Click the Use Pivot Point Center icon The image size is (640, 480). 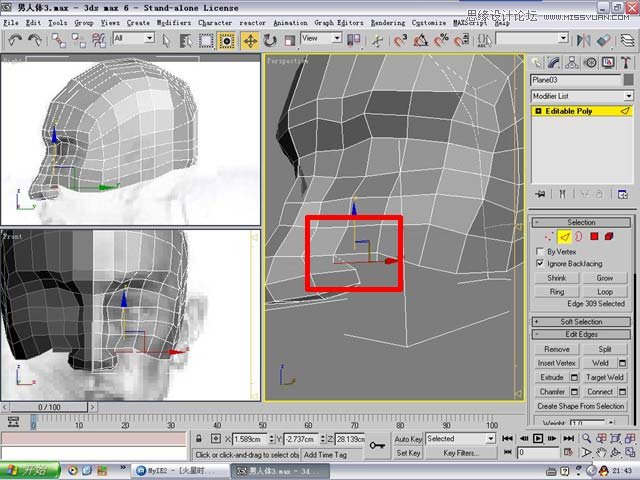[353, 40]
